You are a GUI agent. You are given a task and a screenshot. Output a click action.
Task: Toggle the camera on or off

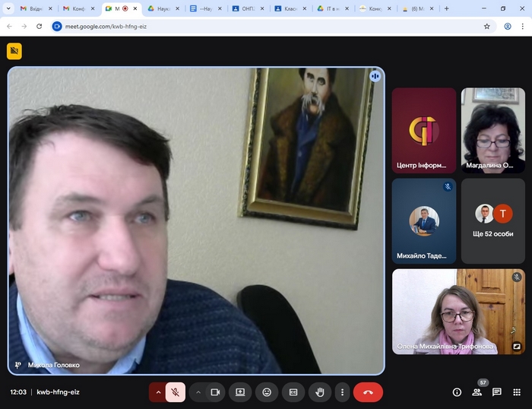coord(215,392)
